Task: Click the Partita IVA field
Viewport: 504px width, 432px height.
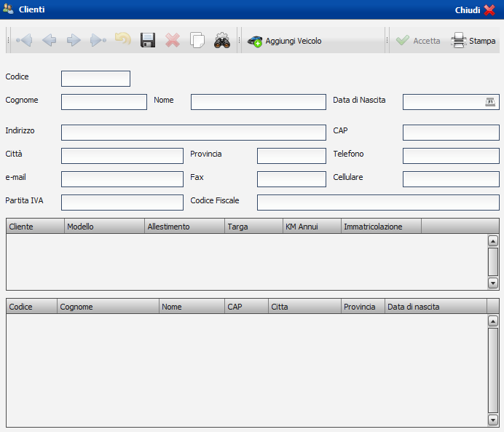Action: (122, 203)
